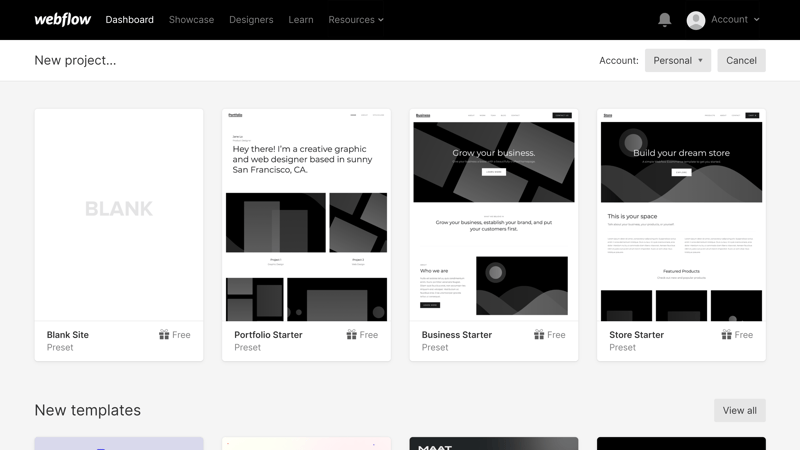The width and height of the screenshot is (800, 450).
Task: Select the Store Starter template preview
Action: pos(681,214)
